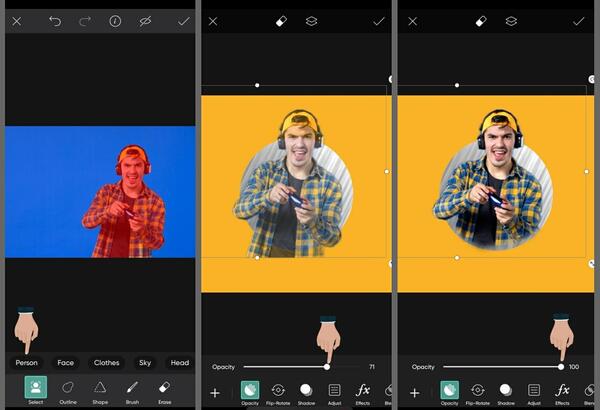Click the top handle of right screen sticker
Viewport: 600px width, 410px height.
[457, 85]
